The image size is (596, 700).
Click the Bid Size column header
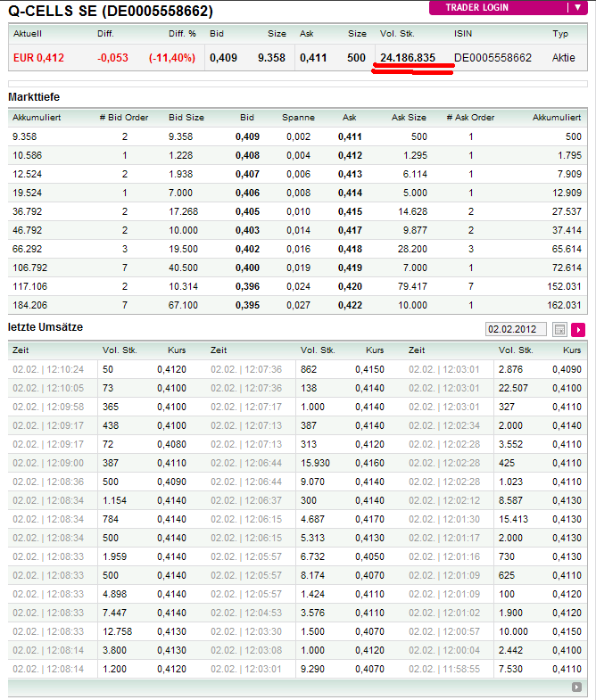(x=186, y=118)
